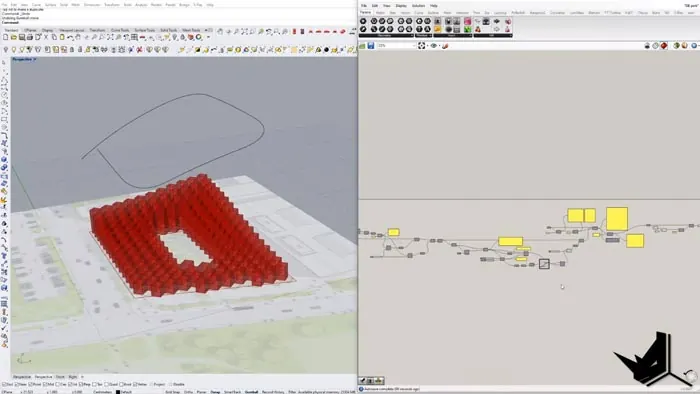This screenshot has width=700, height=394.
Task: Expand the Util group bar in Params
Action: tap(493, 35)
